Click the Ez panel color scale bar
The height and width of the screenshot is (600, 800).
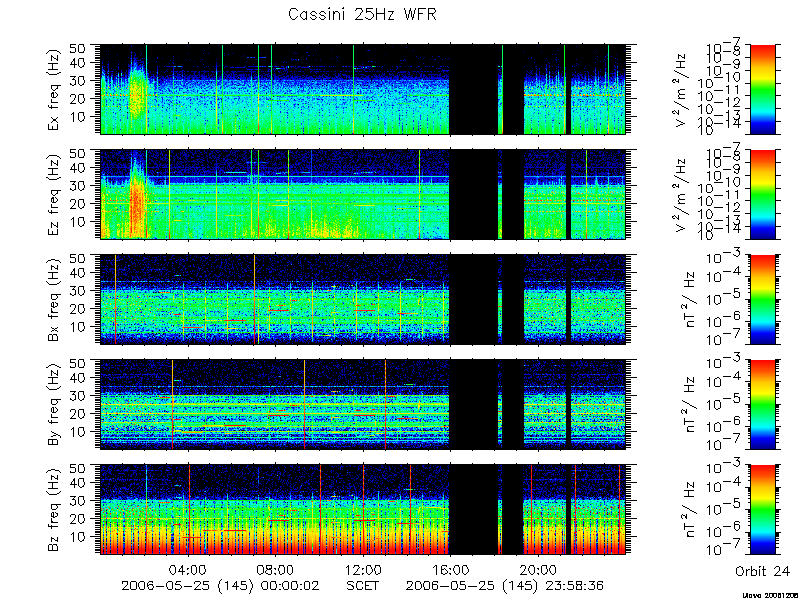(x=762, y=194)
